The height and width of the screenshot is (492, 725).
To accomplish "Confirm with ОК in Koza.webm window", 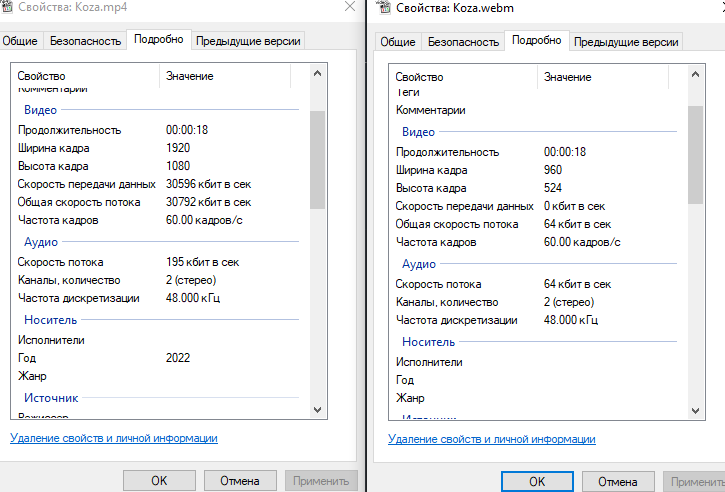I will pyautogui.click(x=537, y=481).
